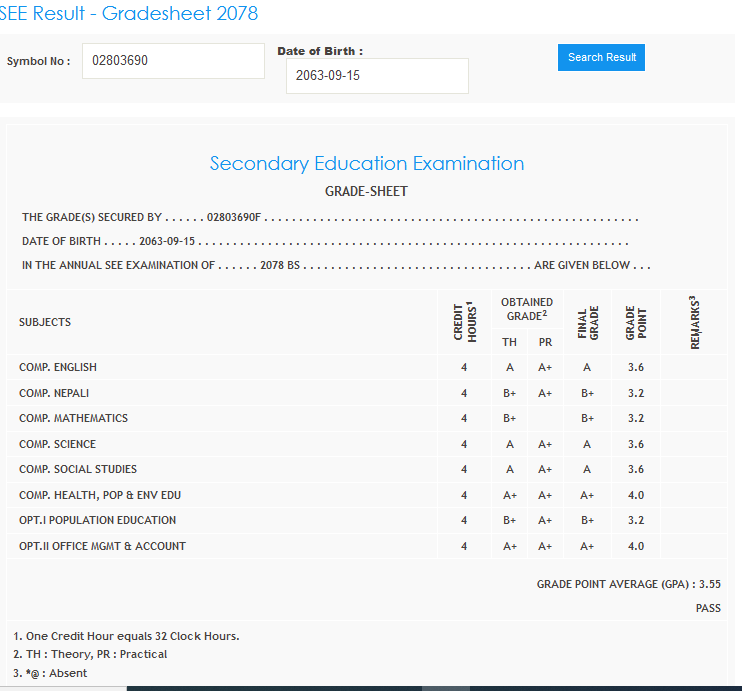Click the Date of Birth label

click(x=319, y=51)
